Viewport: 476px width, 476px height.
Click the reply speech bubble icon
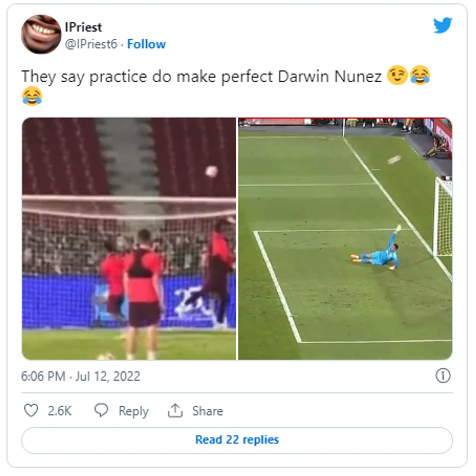pos(101,410)
